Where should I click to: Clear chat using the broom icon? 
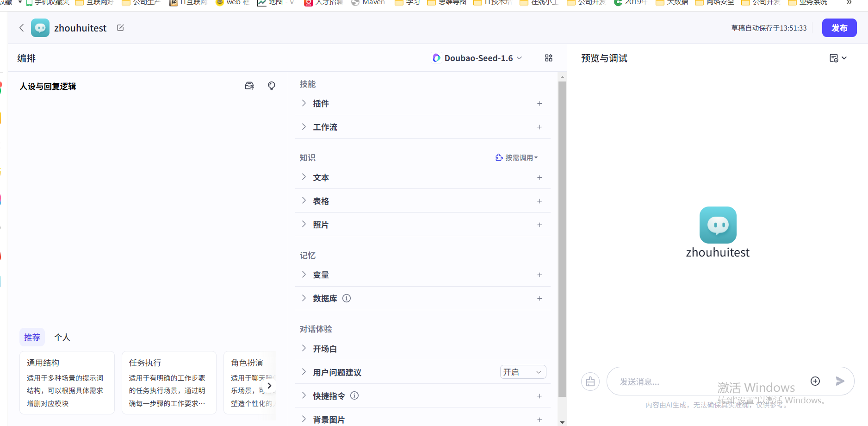(590, 382)
